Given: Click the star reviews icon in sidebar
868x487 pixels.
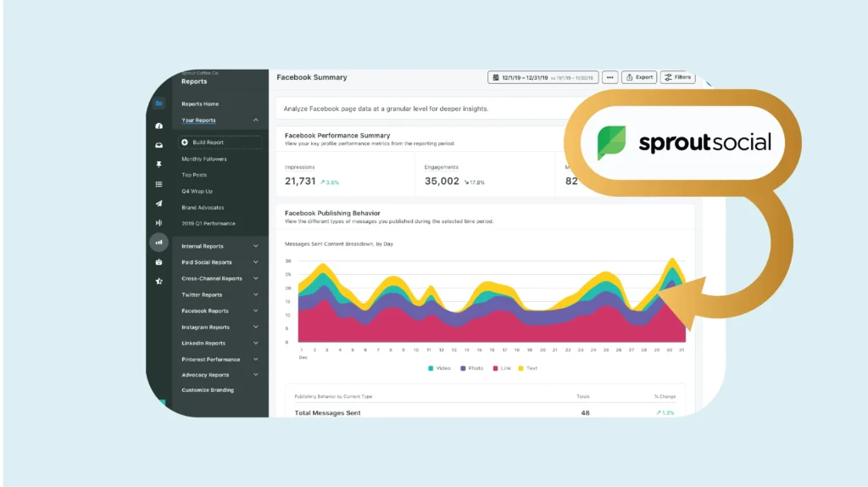Looking at the screenshot, I should [x=159, y=281].
